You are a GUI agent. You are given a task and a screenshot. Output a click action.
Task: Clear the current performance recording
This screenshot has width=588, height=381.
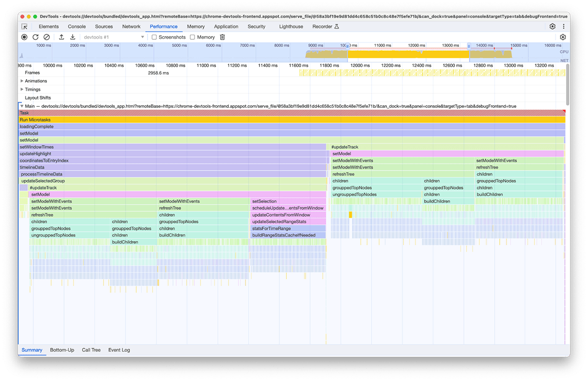tap(46, 37)
